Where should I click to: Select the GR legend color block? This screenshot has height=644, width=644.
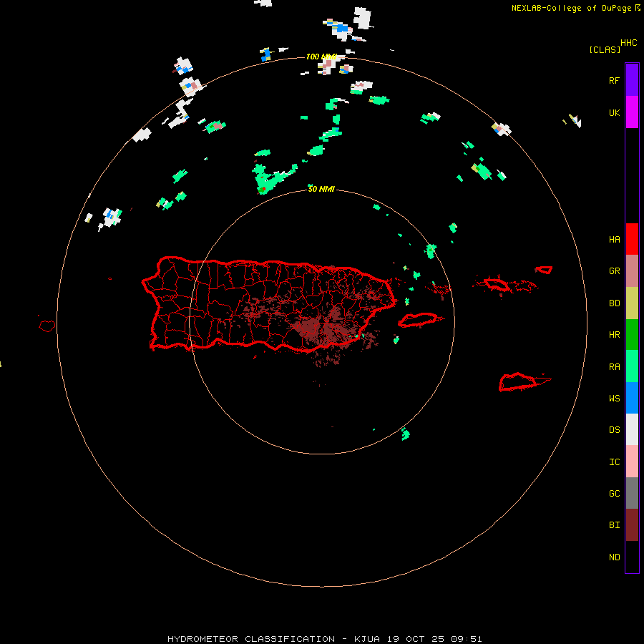tap(632, 271)
